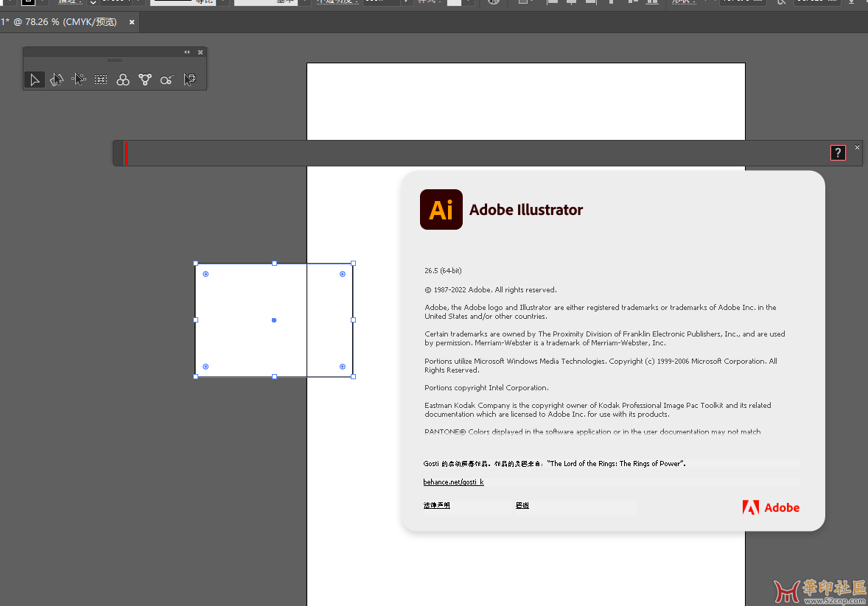Click the circles with curved arrow tool icon
The image size is (868, 606).
click(167, 80)
